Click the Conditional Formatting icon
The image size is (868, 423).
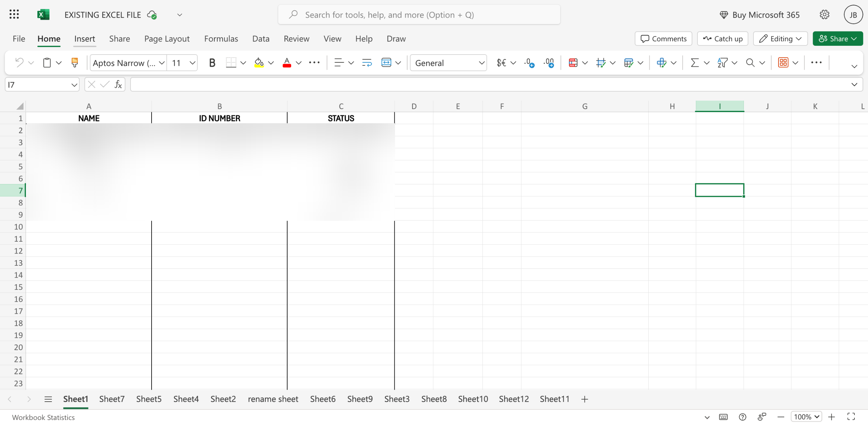(573, 63)
